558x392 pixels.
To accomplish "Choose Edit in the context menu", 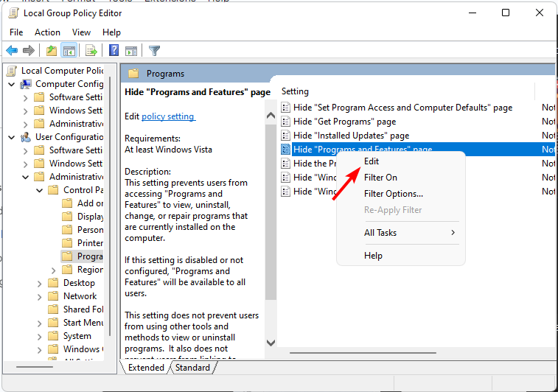I will pyautogui.click(x=401, y=161).
